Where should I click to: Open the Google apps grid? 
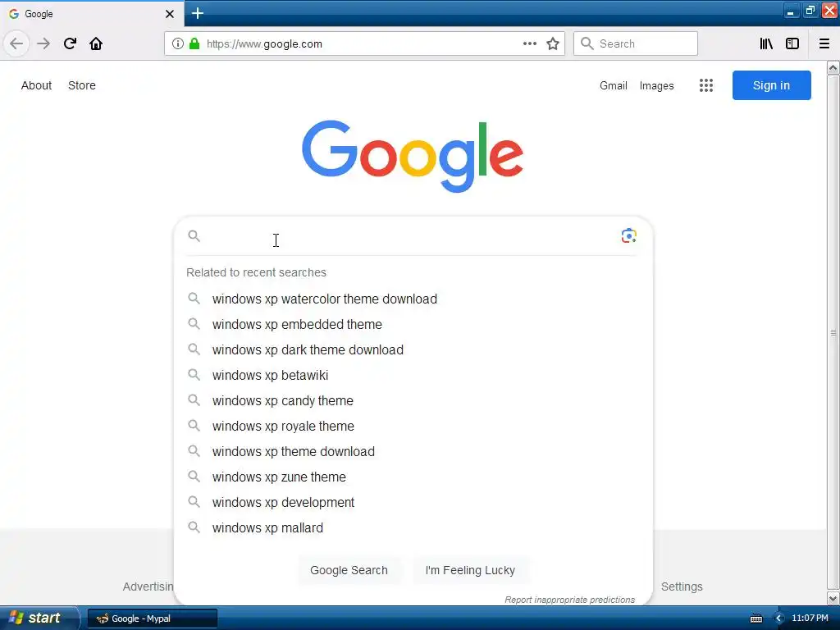tap(706, 85)
